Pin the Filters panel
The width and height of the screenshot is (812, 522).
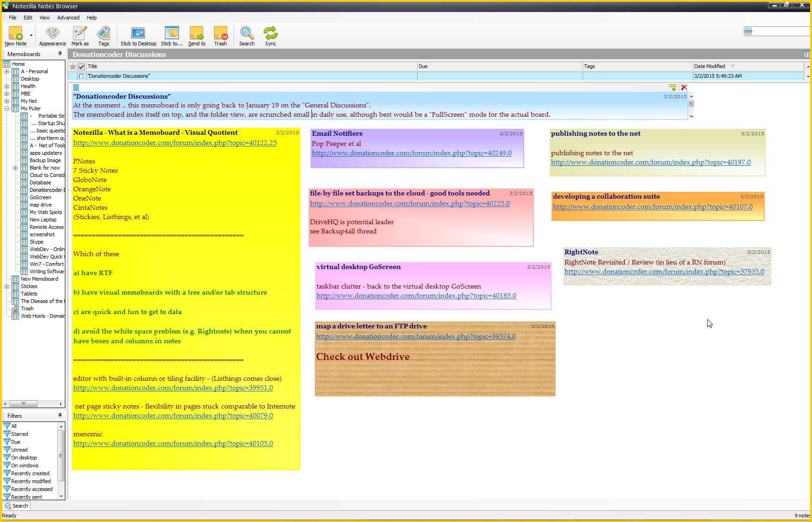click(x=60, y=415)
